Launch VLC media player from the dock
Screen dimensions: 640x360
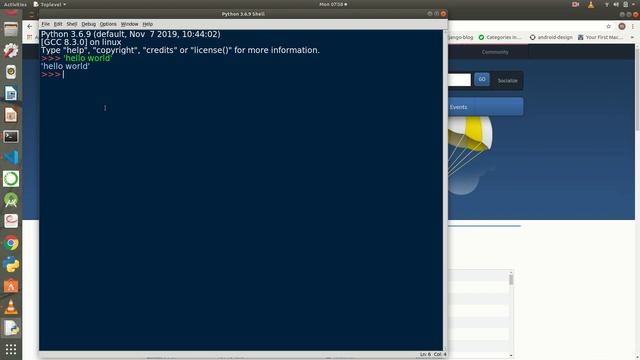(11, 307)
